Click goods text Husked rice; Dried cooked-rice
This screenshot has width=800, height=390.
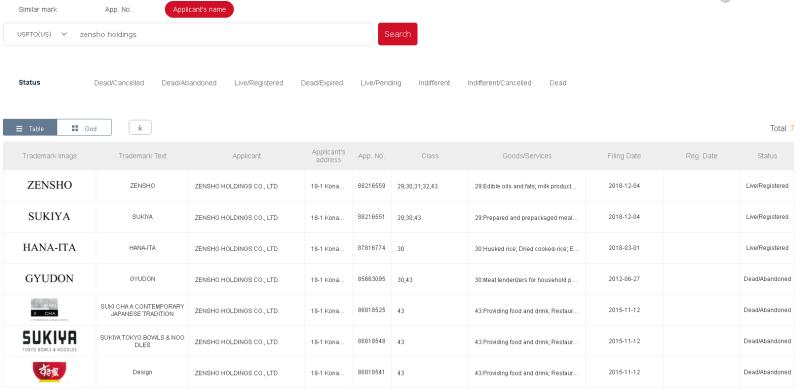click(527, 249)
